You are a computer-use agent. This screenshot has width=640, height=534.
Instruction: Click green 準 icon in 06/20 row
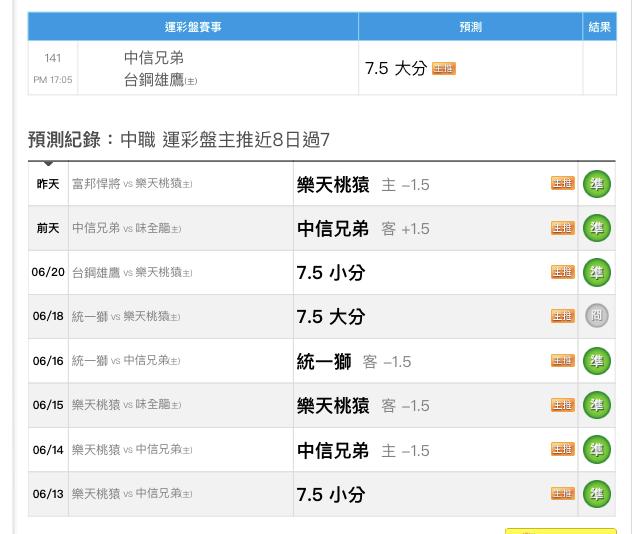pyautogui.click(x=596, y=272)
